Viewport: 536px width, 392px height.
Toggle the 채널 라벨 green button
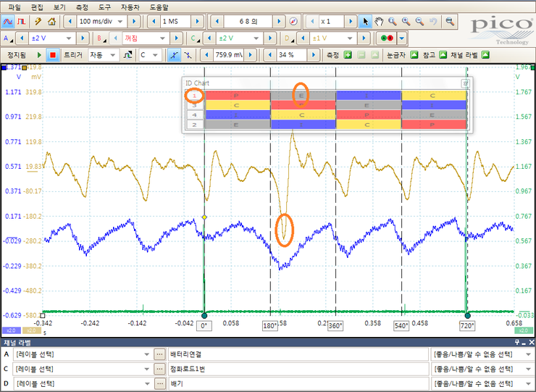[485, 55]
